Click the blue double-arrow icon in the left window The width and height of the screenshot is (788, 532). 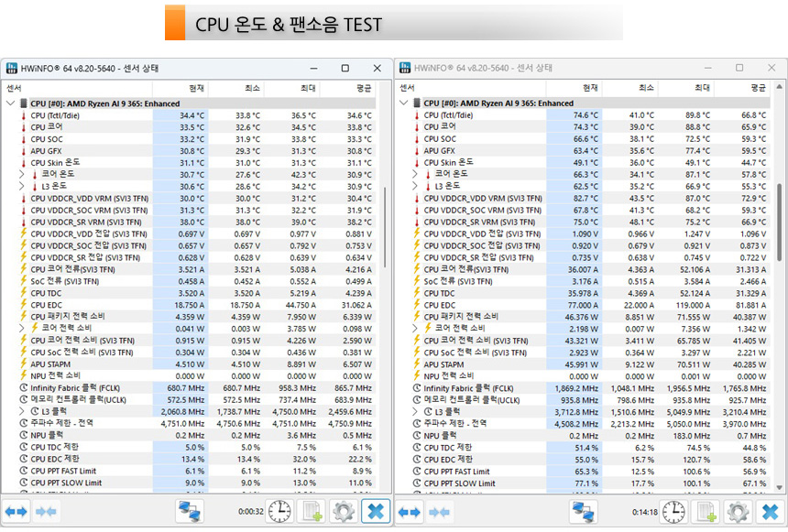(16, 512)
